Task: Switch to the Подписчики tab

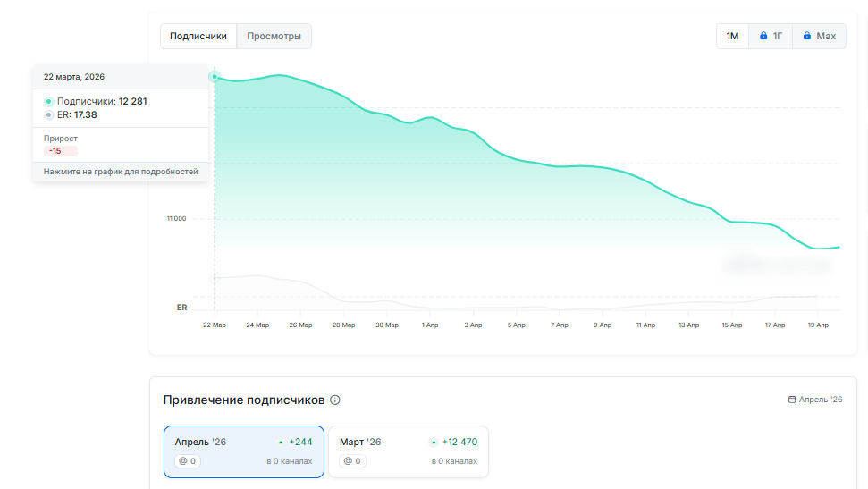Action: tap(198, 37)
